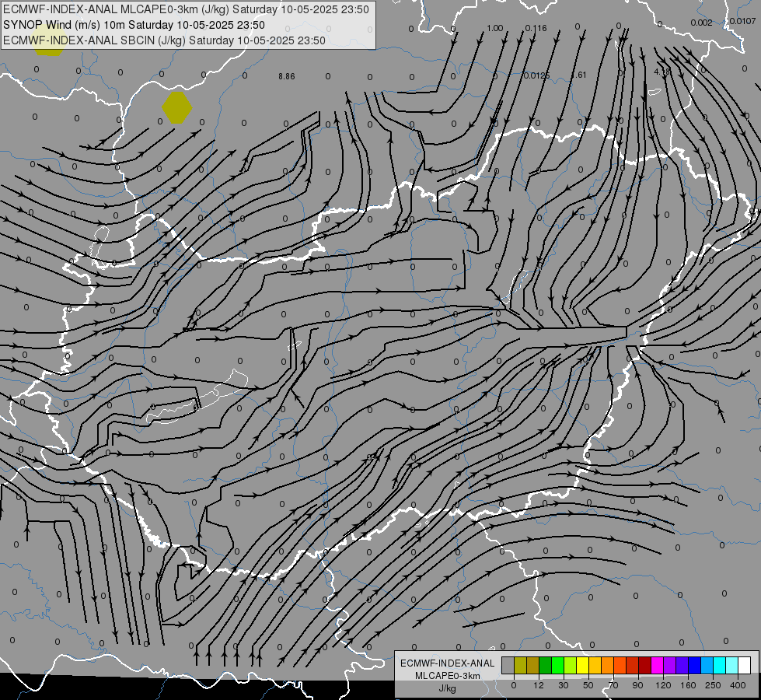
Task: Click the 1.00 value on the map
Action: [x=494, y=28]
